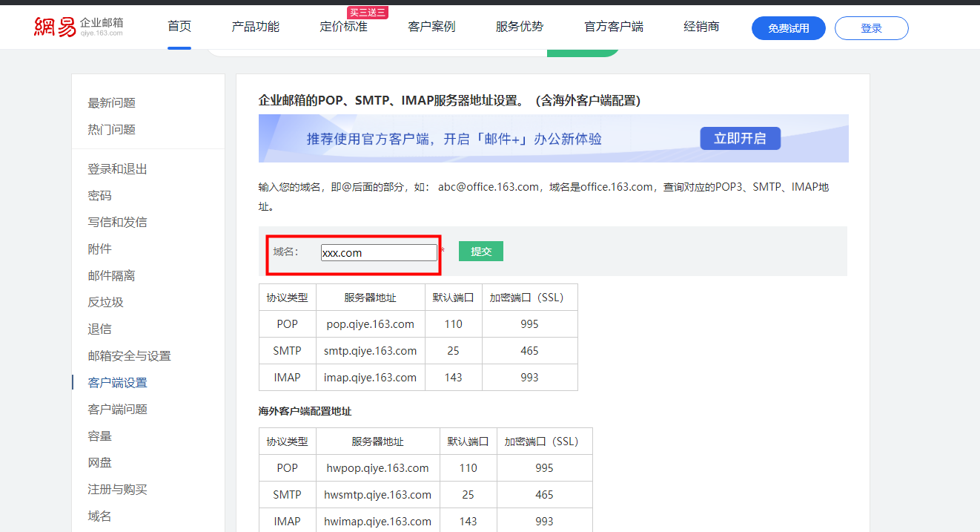Click the domain name input field
The width and height of the screenshot is (980, 532).
pyautogui.click(x=378, y=252)
